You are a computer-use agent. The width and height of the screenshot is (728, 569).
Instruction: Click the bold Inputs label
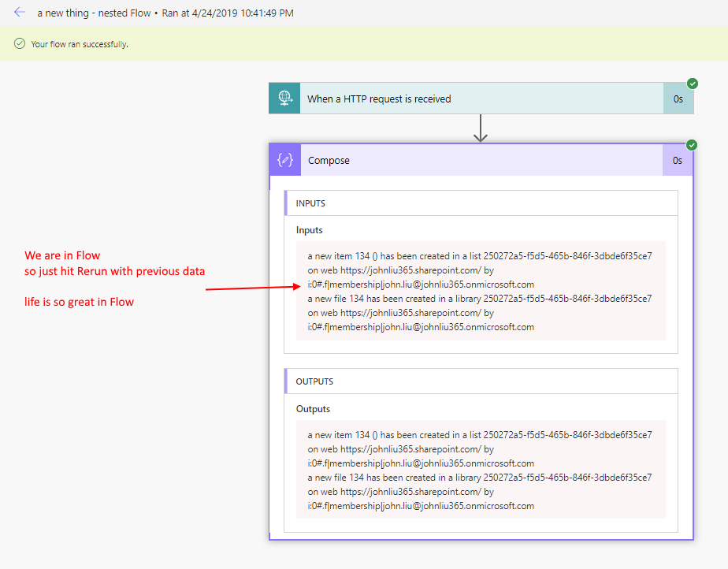pyautogui.click(x=310, y=230)
